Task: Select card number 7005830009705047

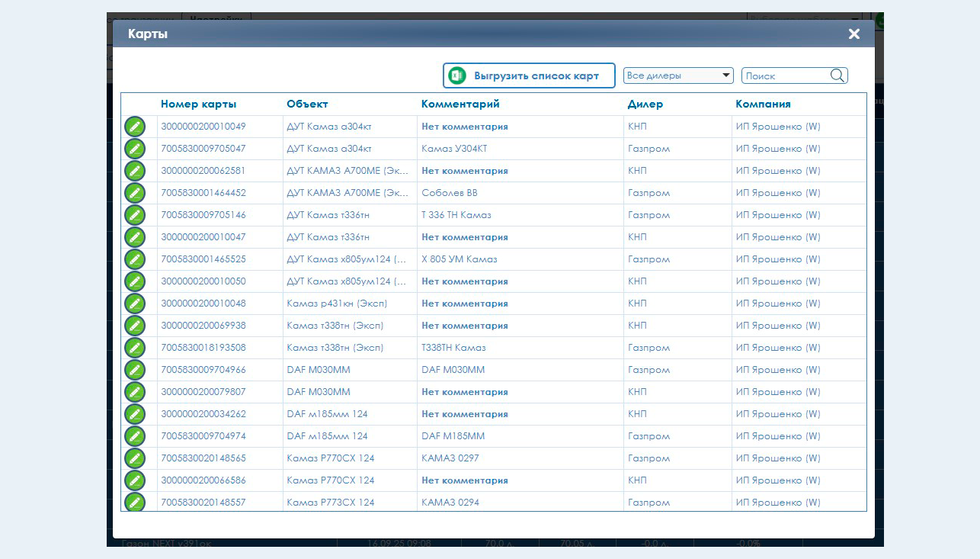Action: point(203,149)
